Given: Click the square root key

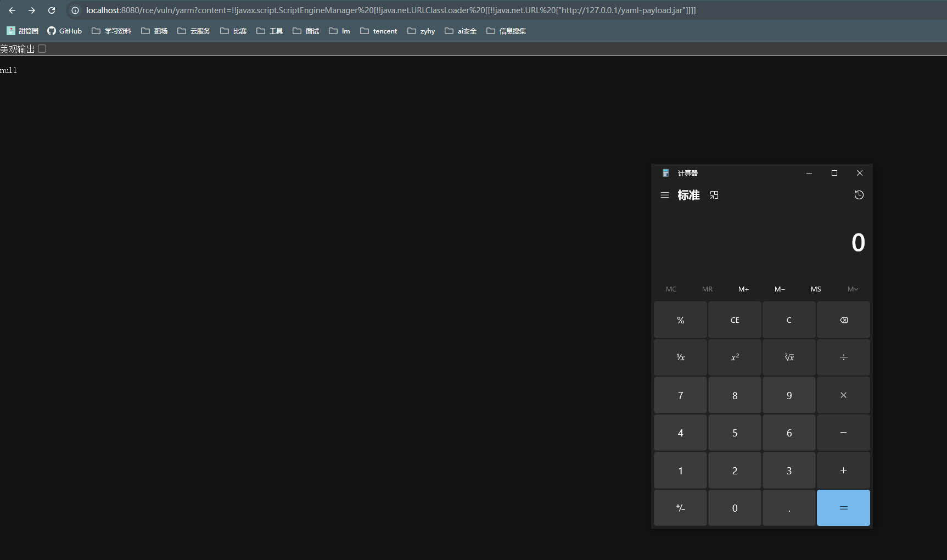Looking at the screenshot, I should click(x=789, y=357).
